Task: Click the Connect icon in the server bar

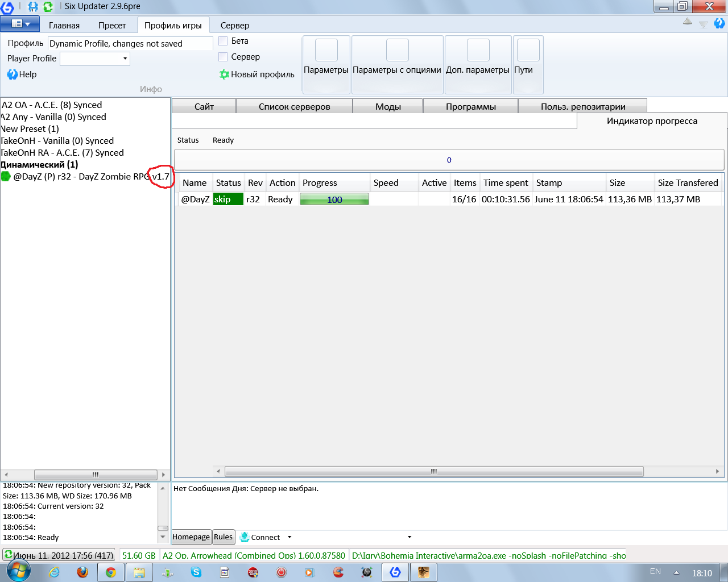Action: point(245,537)
